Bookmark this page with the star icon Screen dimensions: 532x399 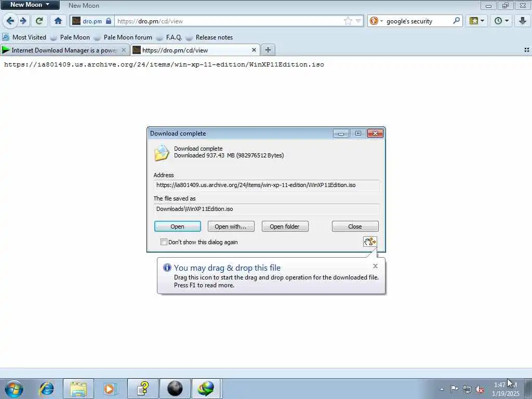pos(348,21)
